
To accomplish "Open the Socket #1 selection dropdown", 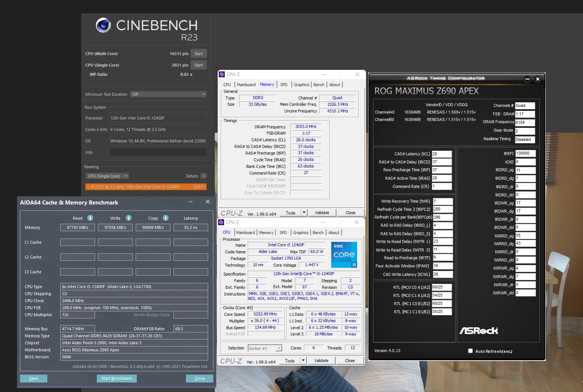I will point(265,348).
